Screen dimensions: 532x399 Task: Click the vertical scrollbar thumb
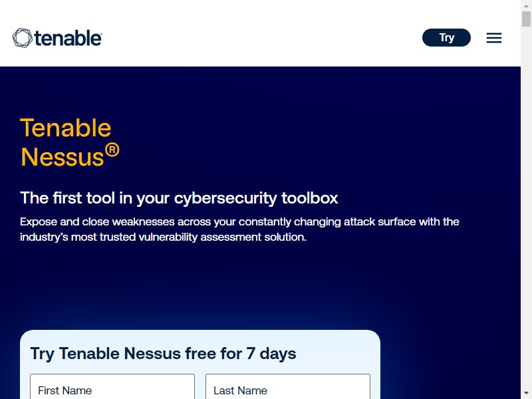point(526,19)
